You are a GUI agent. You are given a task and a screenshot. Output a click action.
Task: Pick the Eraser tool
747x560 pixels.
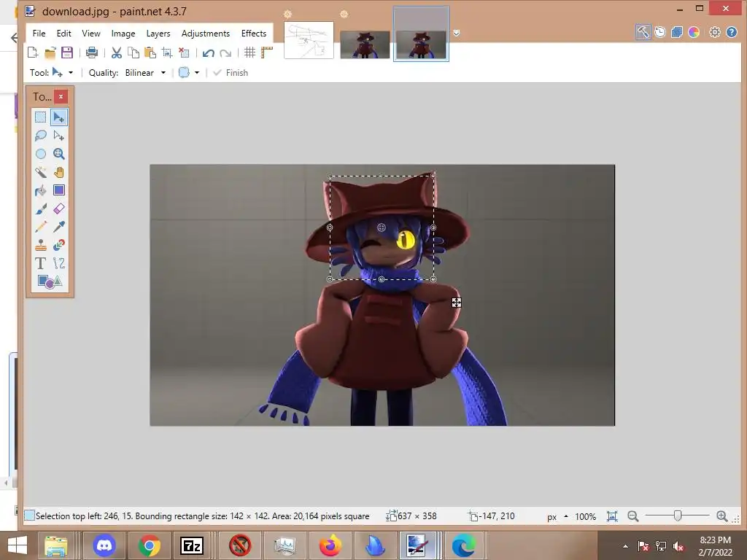coord(59,209)
